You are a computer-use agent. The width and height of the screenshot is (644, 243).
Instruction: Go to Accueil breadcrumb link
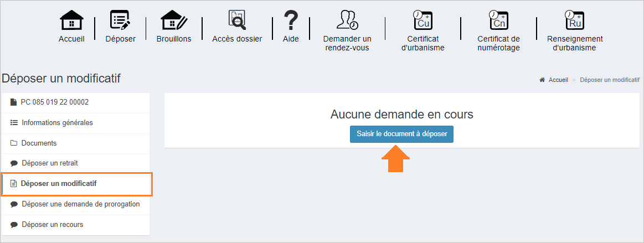pos(558,80)
